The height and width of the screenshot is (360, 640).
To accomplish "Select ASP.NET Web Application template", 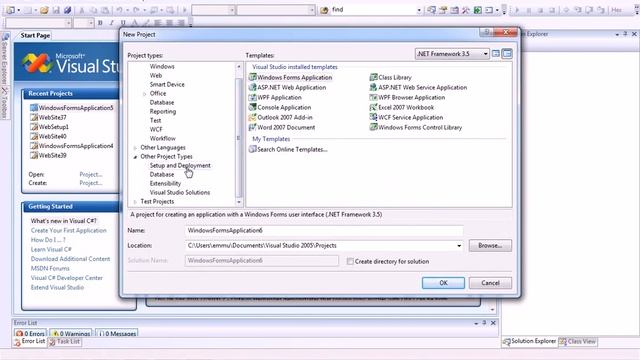I will coord(287,87).
